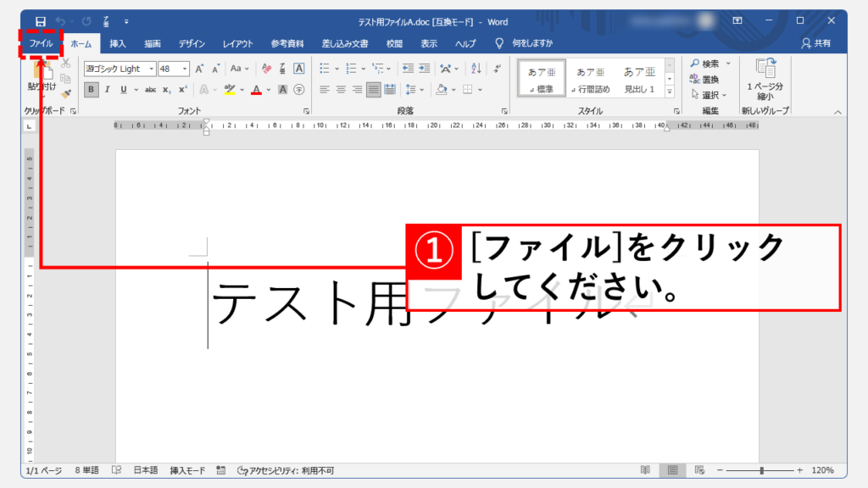The width and height of the screenshot is (868, 488).
Task: Click the Format Painter brush icon
Action: point(66,94)
